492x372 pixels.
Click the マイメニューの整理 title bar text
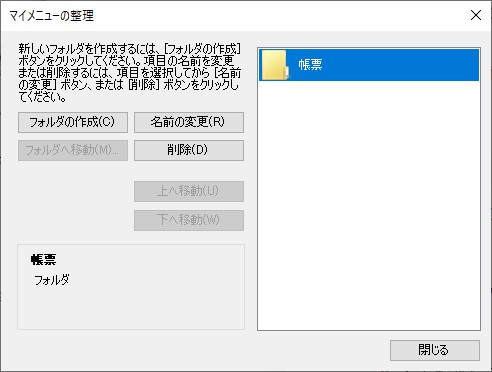point(52,16)
